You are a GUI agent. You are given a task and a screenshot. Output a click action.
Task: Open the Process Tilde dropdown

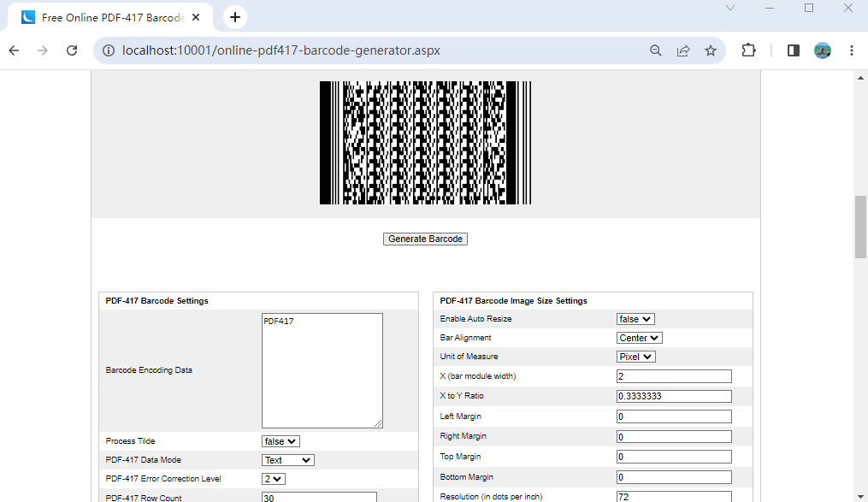(x=278, y=440)
